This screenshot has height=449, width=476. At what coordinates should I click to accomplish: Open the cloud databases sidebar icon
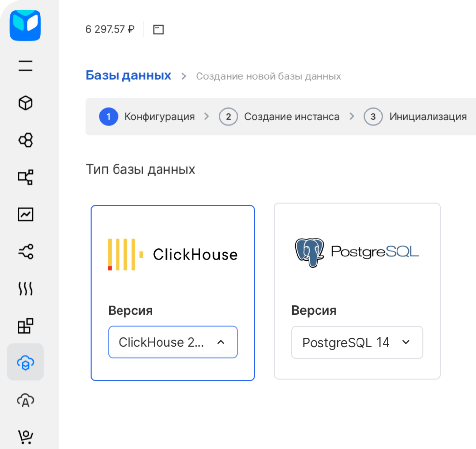(26, 362)
